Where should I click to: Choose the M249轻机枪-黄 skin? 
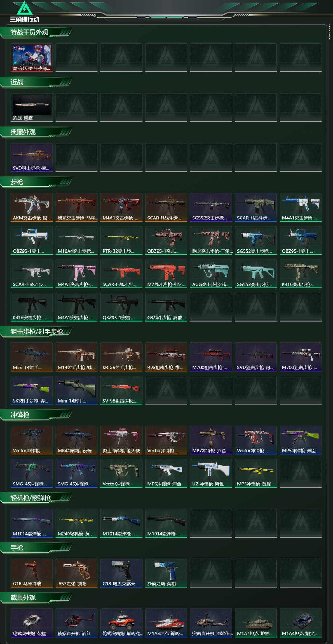pos(76,523)
